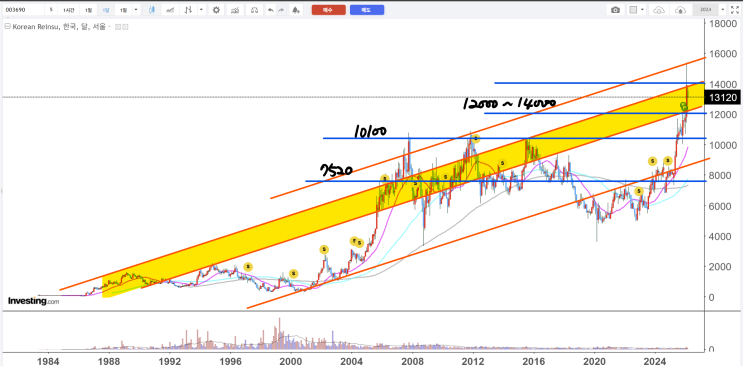Take a chart snapshot with camera icon
Screen dimensions: 743x366
[615, 10]
